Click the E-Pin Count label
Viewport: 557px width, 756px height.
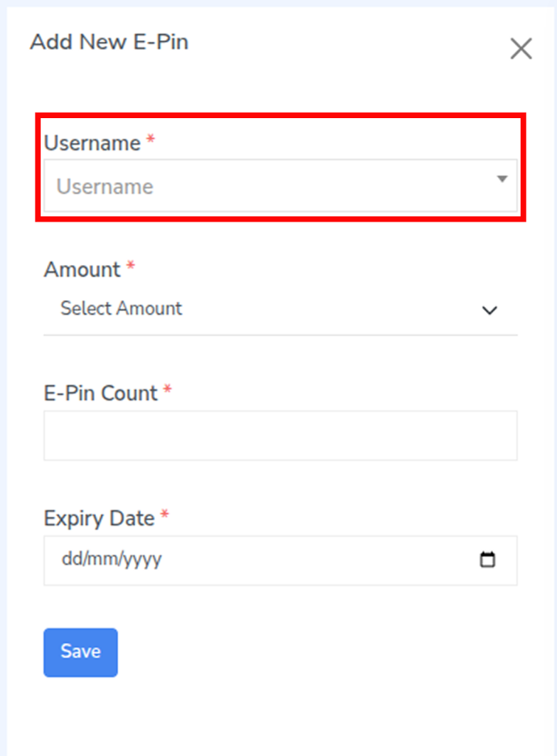(101, 393)
